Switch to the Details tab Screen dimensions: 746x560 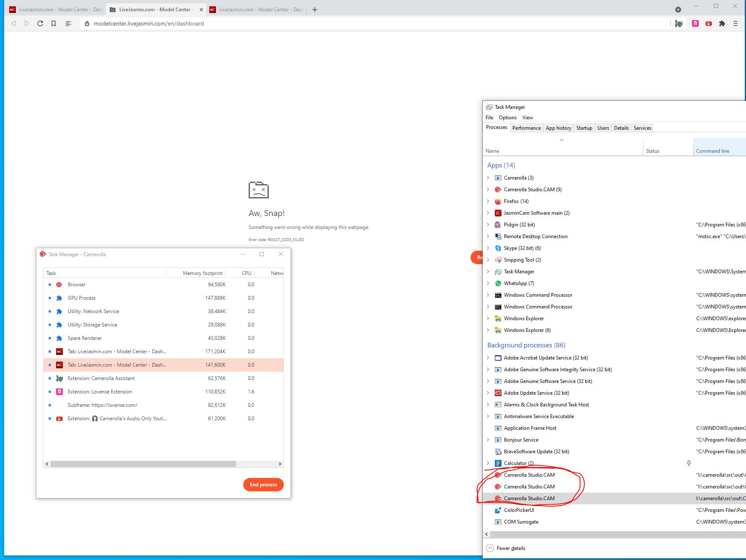[621, 128]
